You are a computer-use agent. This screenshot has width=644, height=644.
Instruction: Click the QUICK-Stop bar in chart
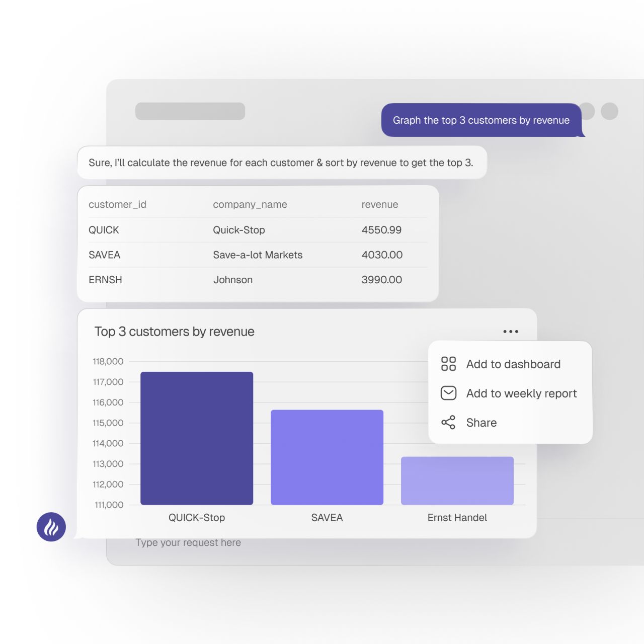[197, 438]
